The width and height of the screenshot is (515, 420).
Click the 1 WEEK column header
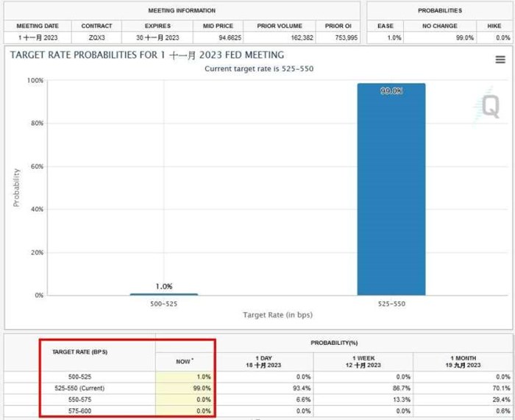(x=363, y=361)
